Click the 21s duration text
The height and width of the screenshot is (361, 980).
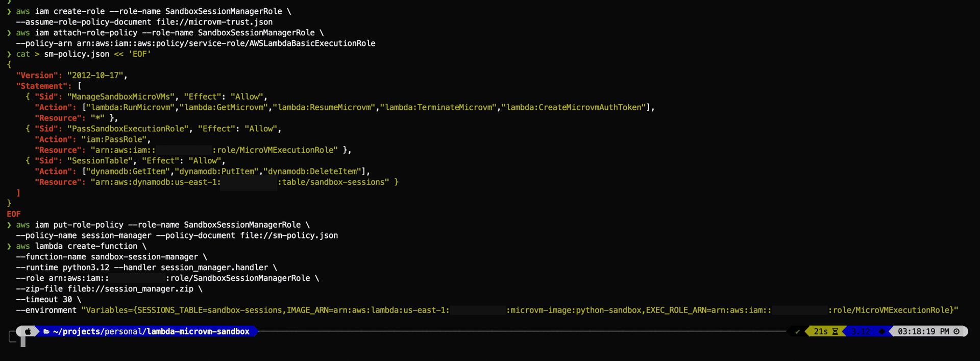821,331
